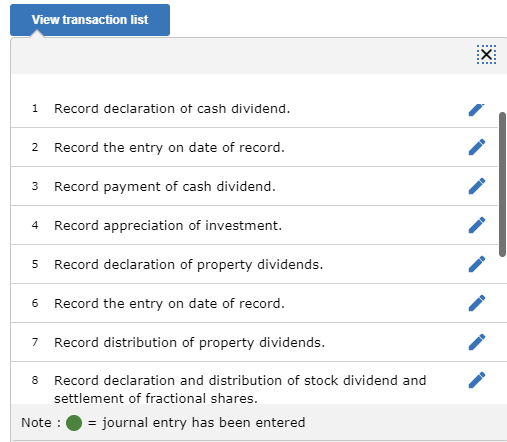Edit the payment of cash dividend entry
The width and height of the screenshot is (507, 442).
click(x=476, y=186)
